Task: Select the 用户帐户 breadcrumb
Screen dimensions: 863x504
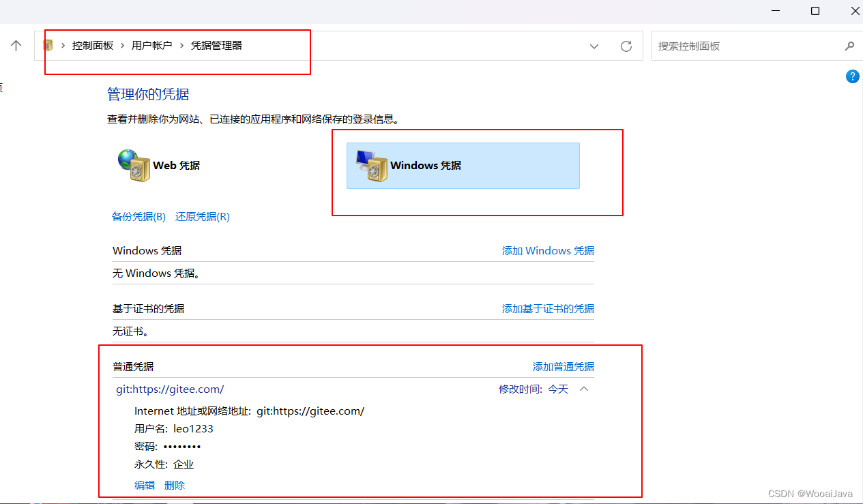Action: (151, 46)
